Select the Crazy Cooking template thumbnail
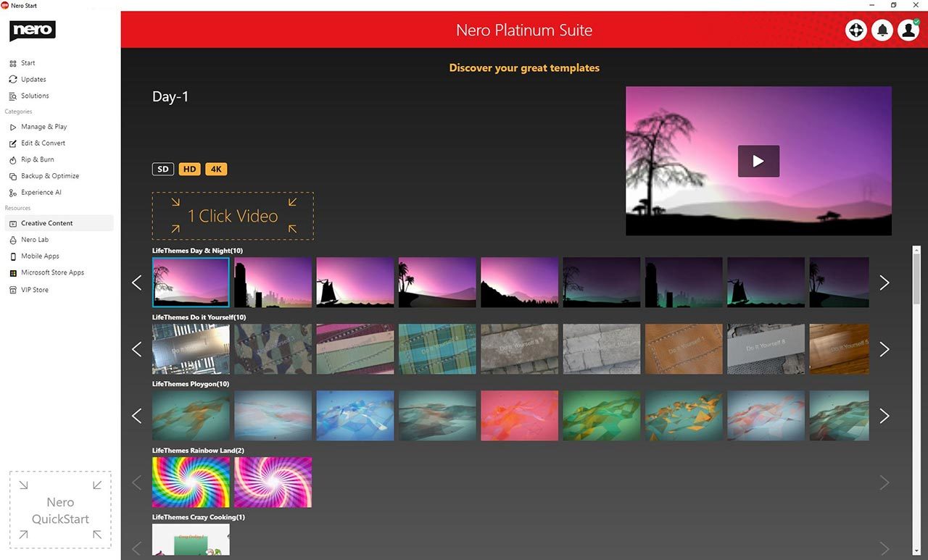928x560 pixels. (x=191, y=540)
